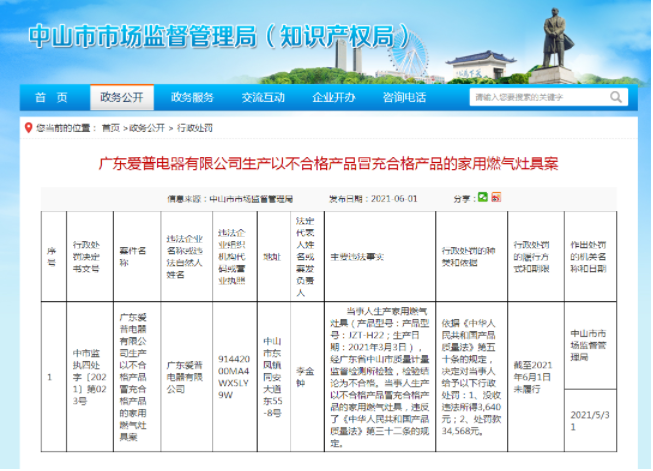This screenshot has width=653, height=471.
Task: Click the license code 91442000MA4WX5LY9W
Action: pos(235,377)
